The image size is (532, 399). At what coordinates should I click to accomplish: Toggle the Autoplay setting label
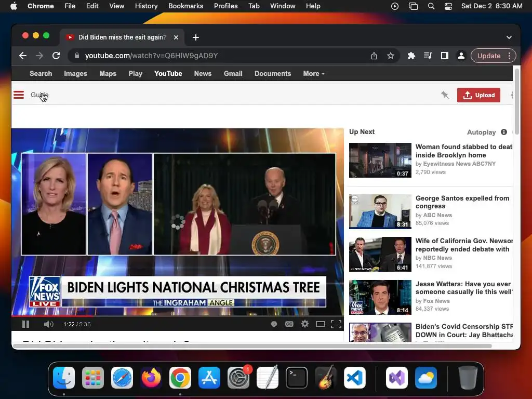(x=481, y=132)
